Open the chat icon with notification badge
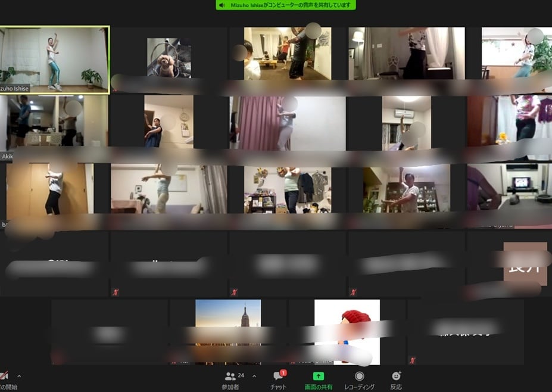 [279, 375]
